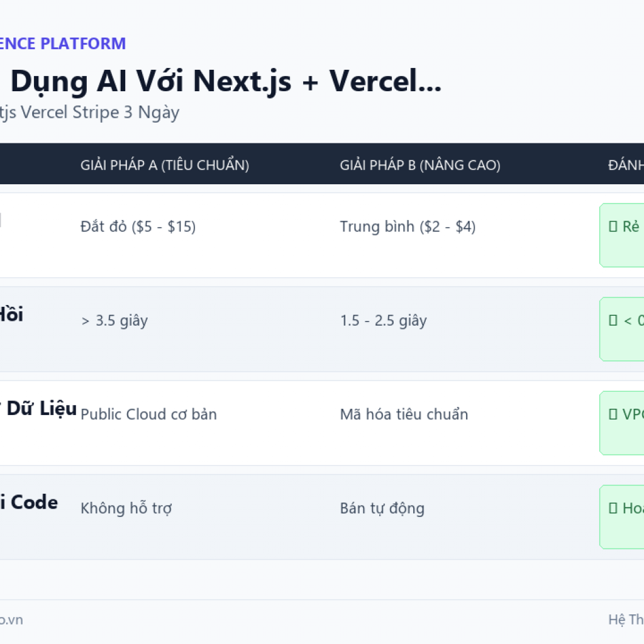644x644 pixels.
Task: Select the '1.5 - 2.5 giây' cell
Action: pyautogui.click(x=383, y=321)
